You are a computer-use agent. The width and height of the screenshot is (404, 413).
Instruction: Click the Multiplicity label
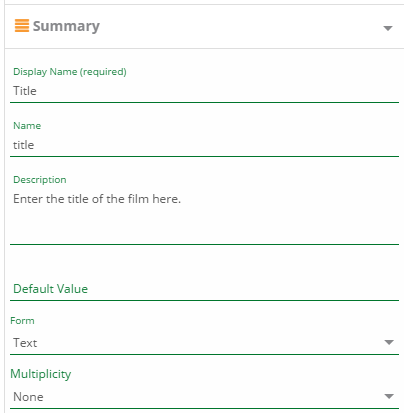(41, 374)
